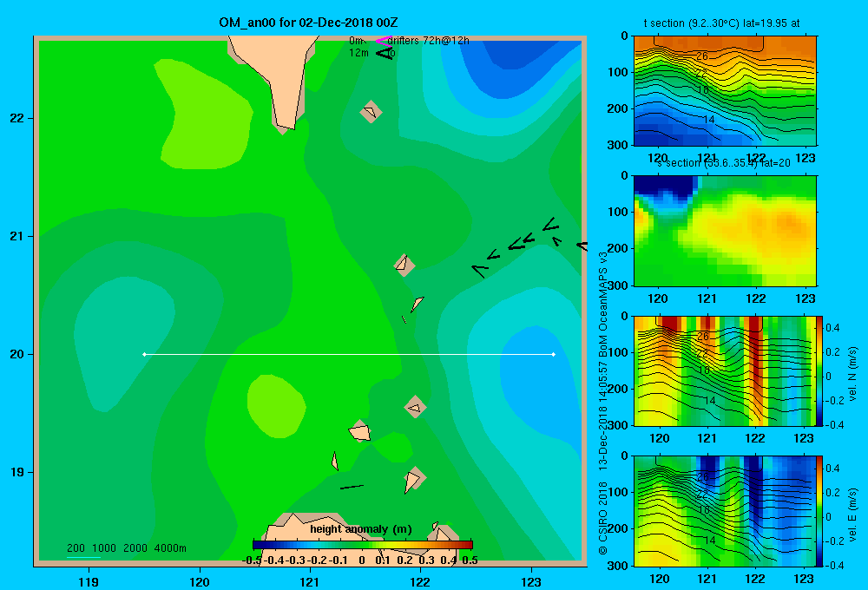Click the 0.4 tick on the vel. N colorbar
The image size is (868, 590).
pyautogui.click(x=832, y=328)
